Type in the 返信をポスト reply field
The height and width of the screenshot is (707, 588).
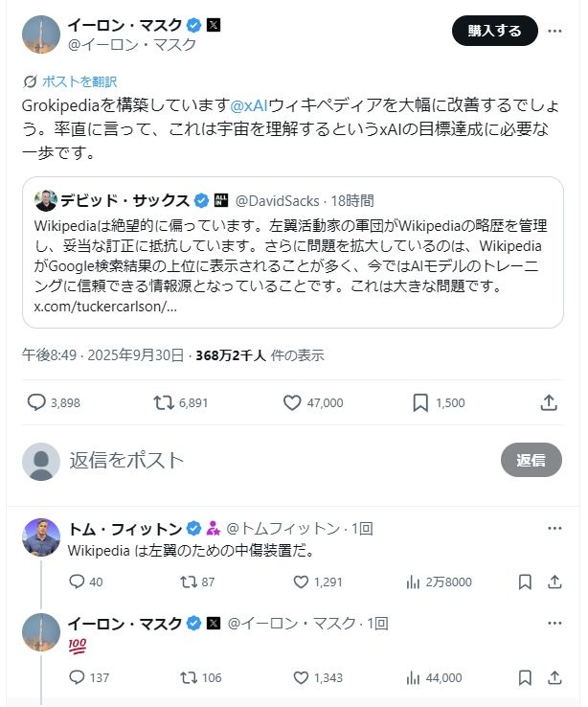click(268, 460)
